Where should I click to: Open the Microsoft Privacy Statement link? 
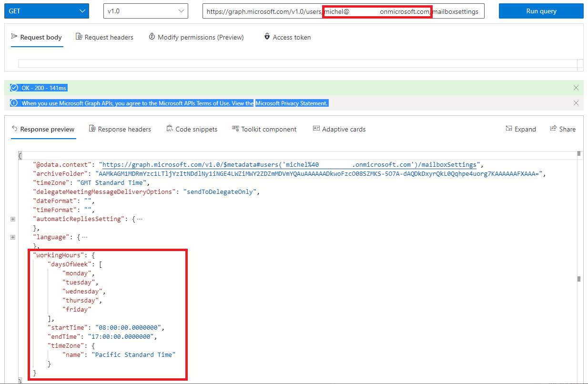(291, 102)
